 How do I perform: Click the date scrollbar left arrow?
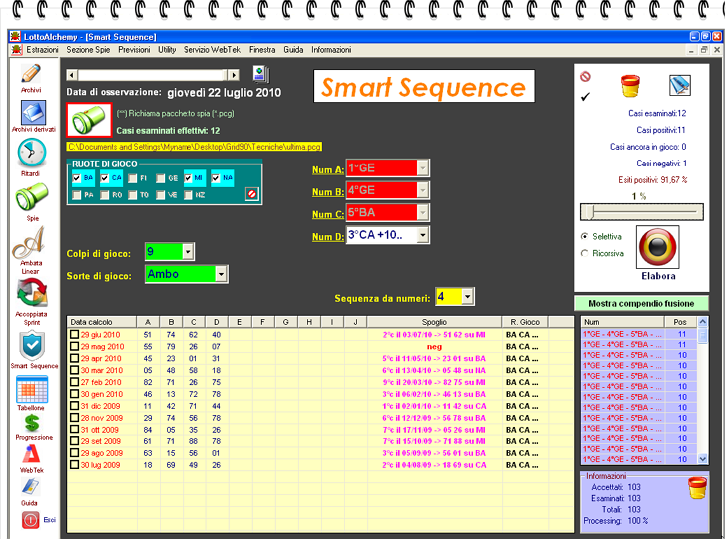72,75
